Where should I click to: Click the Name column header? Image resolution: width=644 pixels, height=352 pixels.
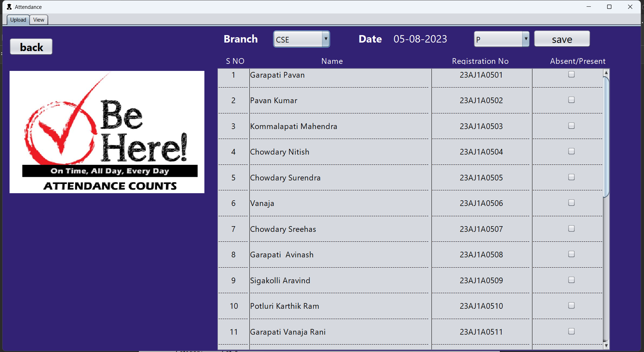(x=332, y=61)
